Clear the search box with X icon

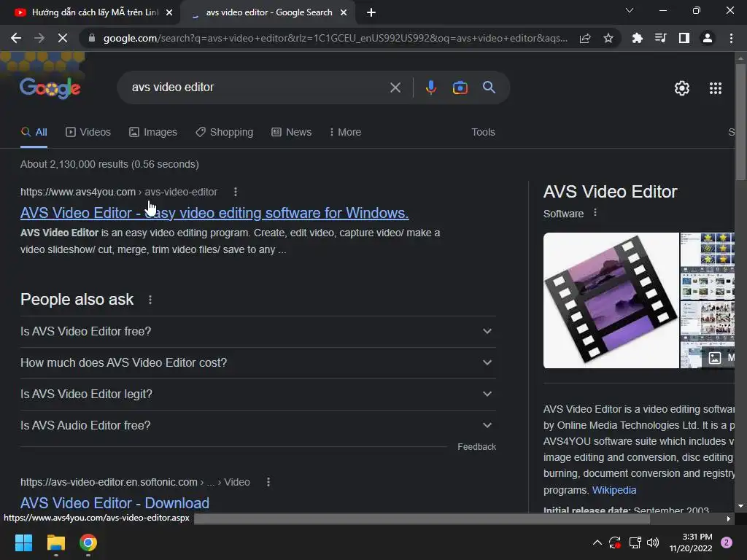pos(395,87)
